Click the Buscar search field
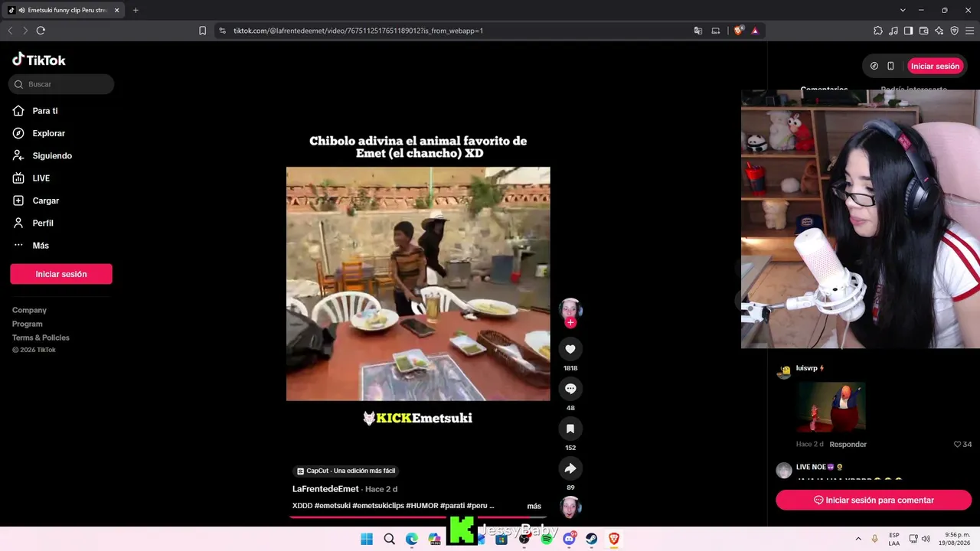This screenshot has height=551, width=980. 61,84
